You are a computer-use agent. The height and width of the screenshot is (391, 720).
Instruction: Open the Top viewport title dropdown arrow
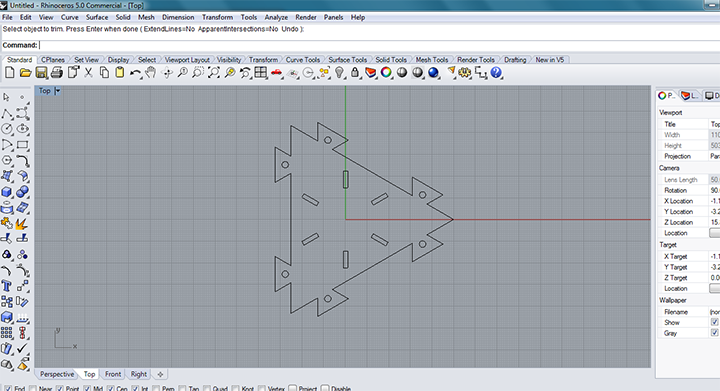tap(57, 91)
